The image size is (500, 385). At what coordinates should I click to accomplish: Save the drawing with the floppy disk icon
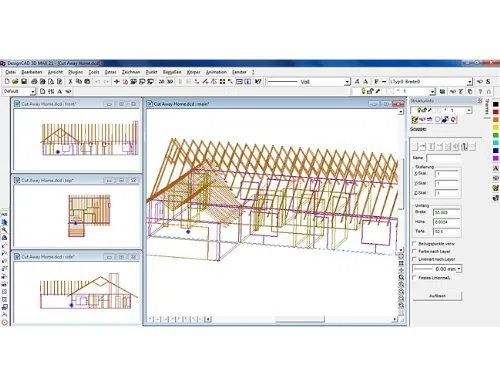[x=24, y=81]
